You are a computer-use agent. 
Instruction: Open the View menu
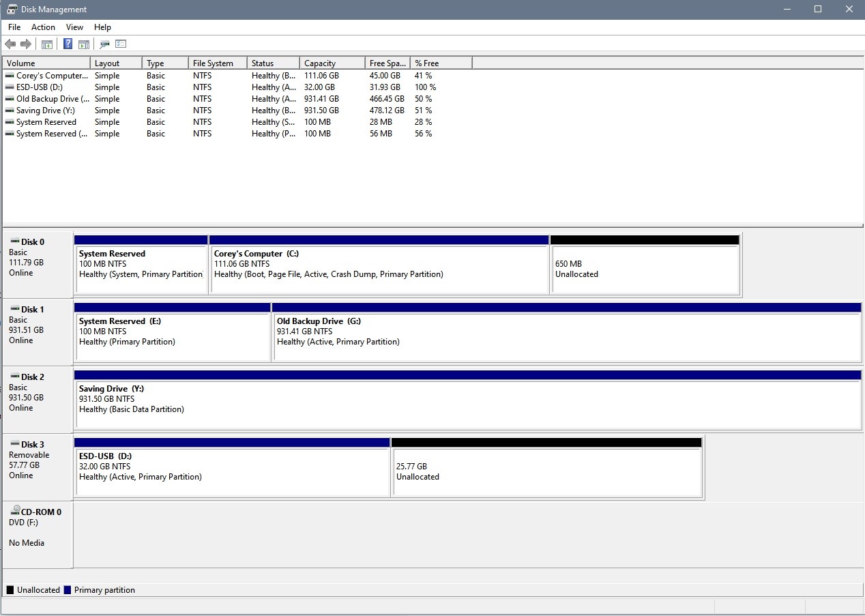click(x=74, y=27)
